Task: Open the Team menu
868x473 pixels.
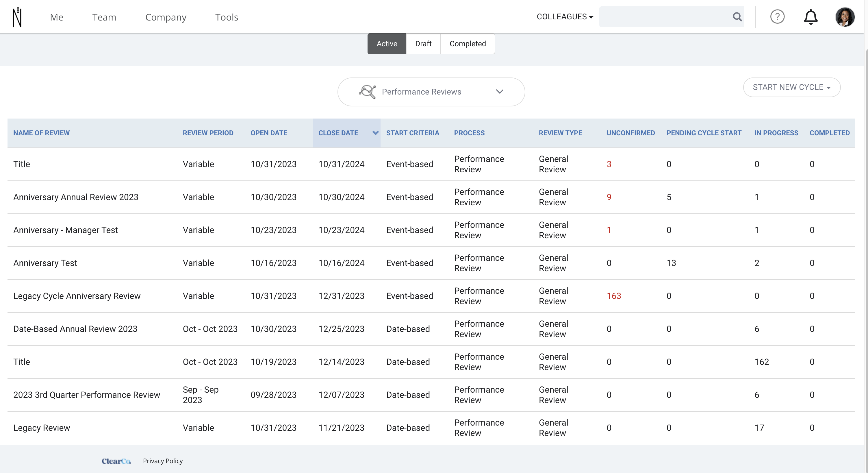Action: click(104, 17)
